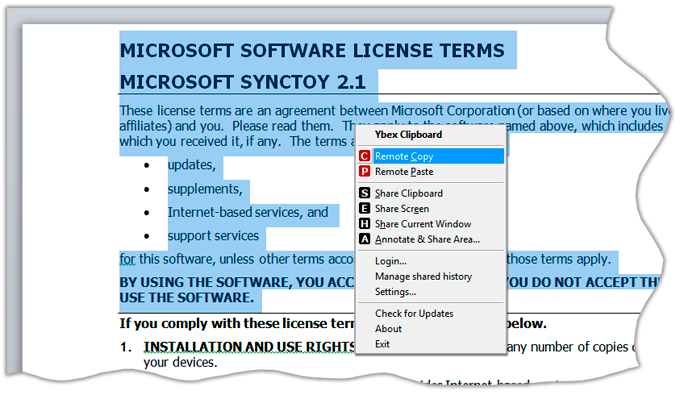
Task: Click the black E Share Screen icon
Action: tap(365, 209)
